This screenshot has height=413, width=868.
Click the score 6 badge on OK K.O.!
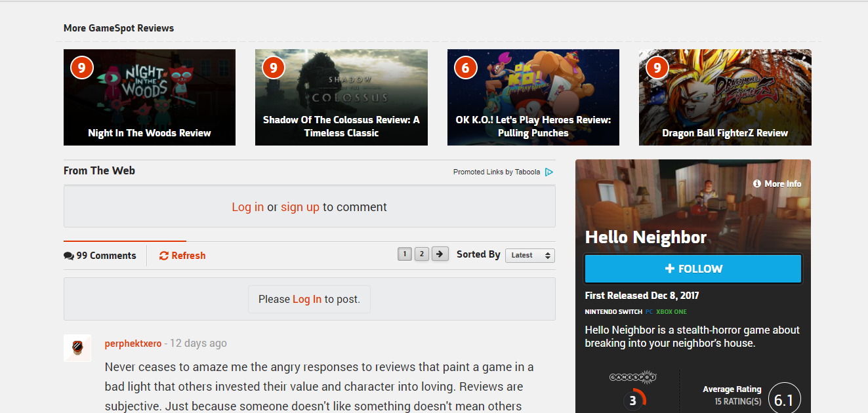pos(465,67)
